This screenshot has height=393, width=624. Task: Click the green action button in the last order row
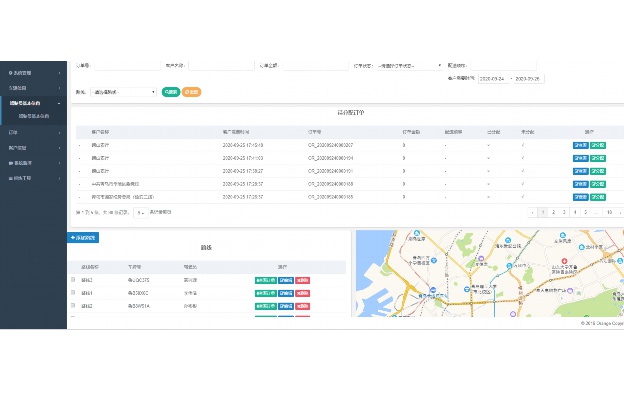pyautogui.click(x=598, y=197)
